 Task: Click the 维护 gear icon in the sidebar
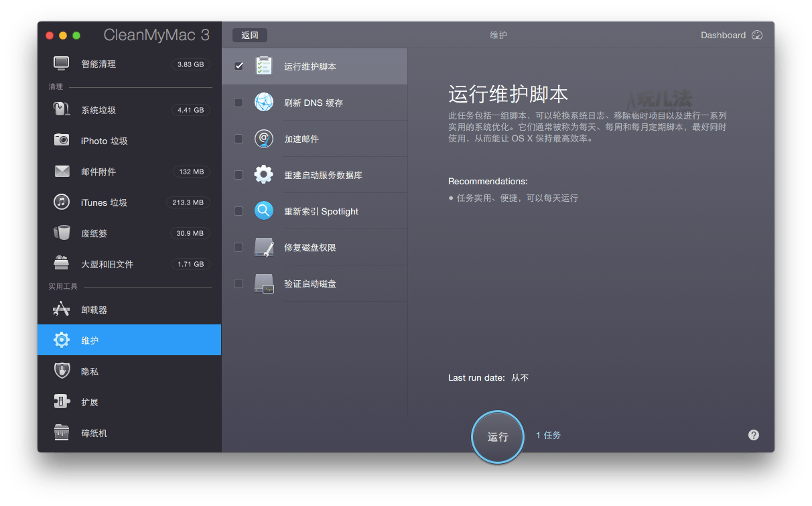(62, 340)
